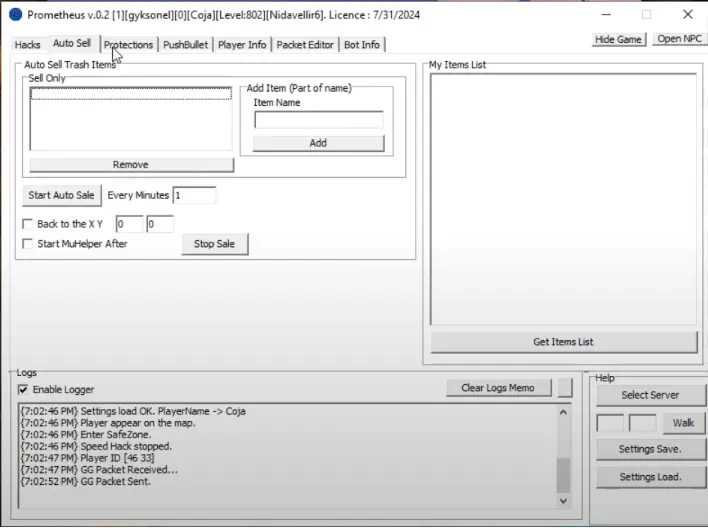Click the Add item button
Viewport: 708px width, 528px height.
318,143
